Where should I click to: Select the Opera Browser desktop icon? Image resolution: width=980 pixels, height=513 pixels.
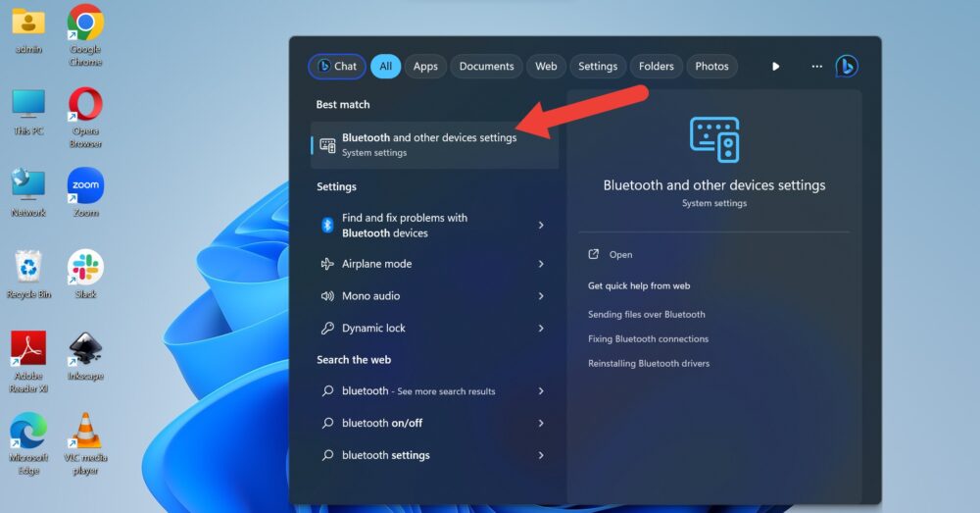click(x=85, y=118)
